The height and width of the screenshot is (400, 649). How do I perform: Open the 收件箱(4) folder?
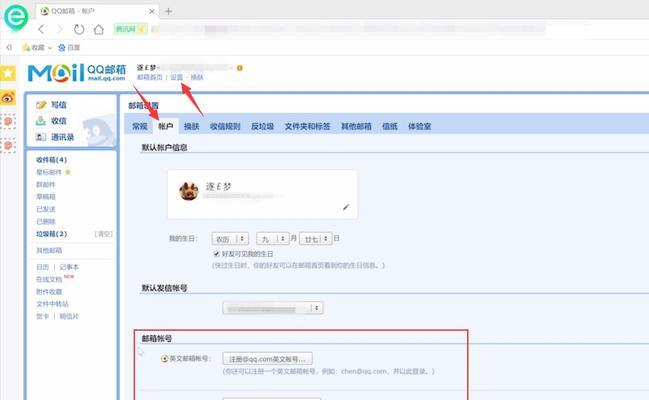(51, 160)
